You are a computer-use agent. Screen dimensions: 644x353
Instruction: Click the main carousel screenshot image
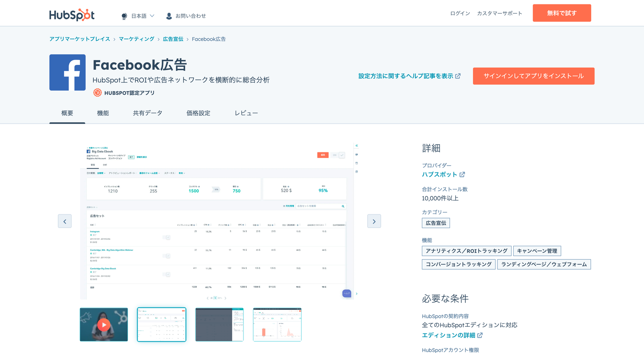point(219,221)
